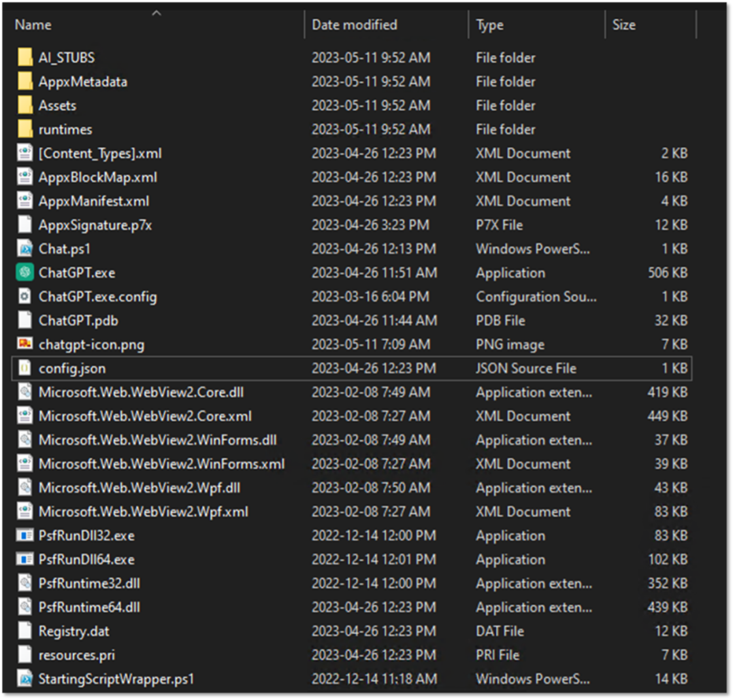
Task: Select the file name ChatGPT.exe
Action: pos(77,273)
